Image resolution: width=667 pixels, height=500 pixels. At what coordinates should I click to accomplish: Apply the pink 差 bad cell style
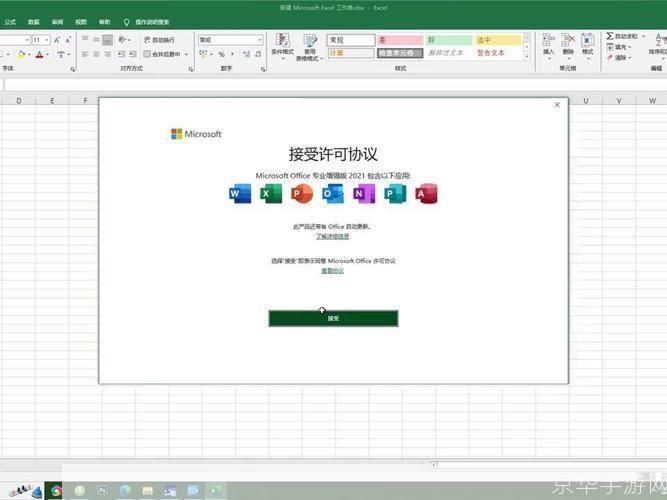click(x=400, y=40)
